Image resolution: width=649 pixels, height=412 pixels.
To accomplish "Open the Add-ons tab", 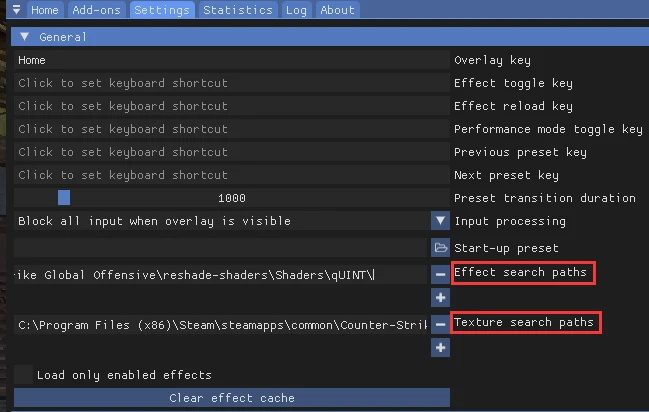I will (x=97, y=10).
